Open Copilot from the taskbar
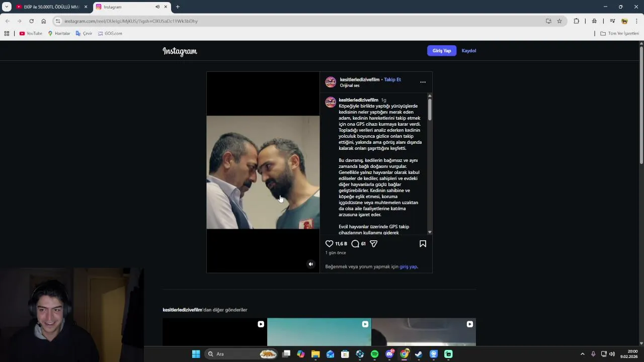 (301, 354)
